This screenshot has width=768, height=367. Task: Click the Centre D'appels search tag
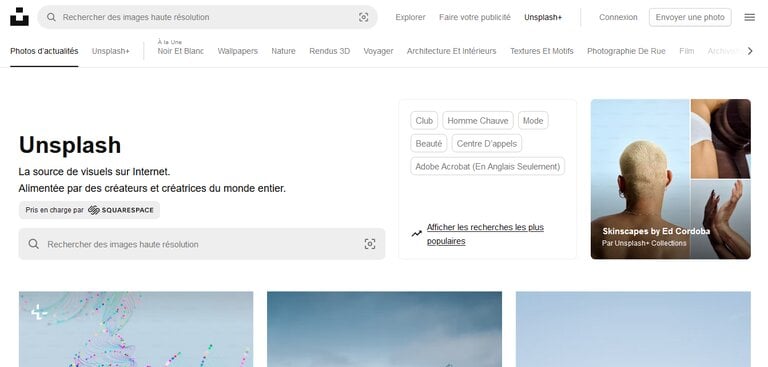click(x=487, y=144)
